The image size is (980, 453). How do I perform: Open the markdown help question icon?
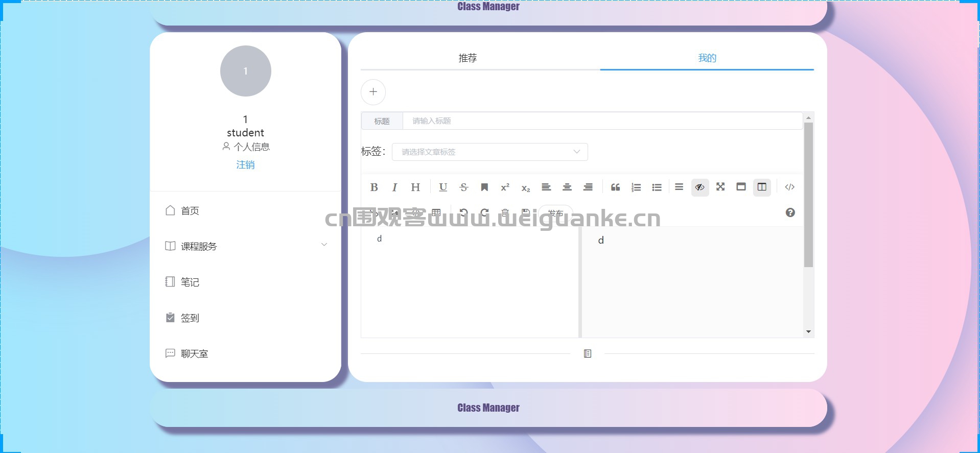(790, 212)
